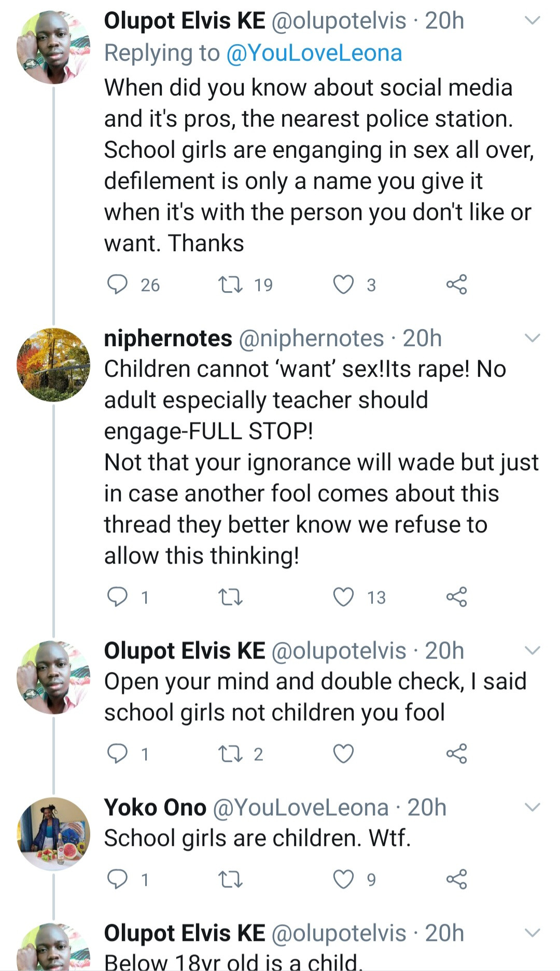Open Yoko Ono tweet's dropdown arrow
Viewport: 560px width, 971px height.
pos(533,807)
